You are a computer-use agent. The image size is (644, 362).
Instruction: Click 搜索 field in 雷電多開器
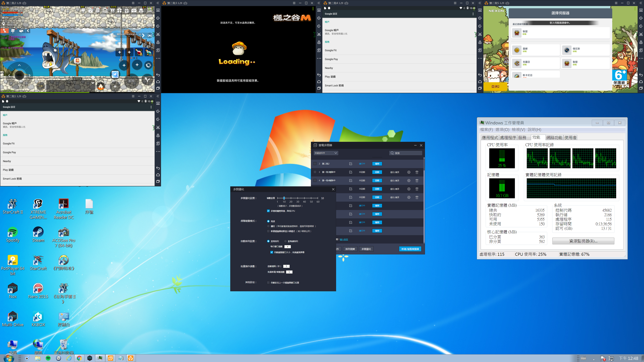pyautogui.click(x=406, y=153)
